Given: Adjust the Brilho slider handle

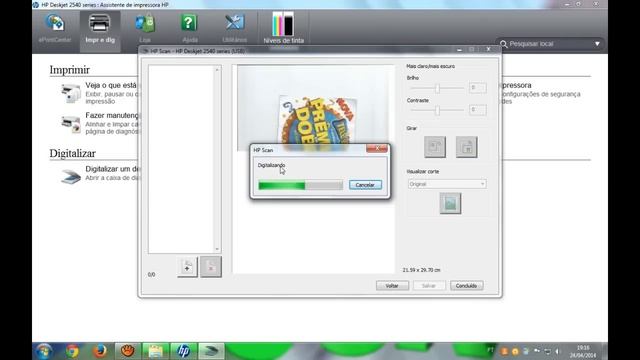Looking at the screenshot, I should (437, 88).
